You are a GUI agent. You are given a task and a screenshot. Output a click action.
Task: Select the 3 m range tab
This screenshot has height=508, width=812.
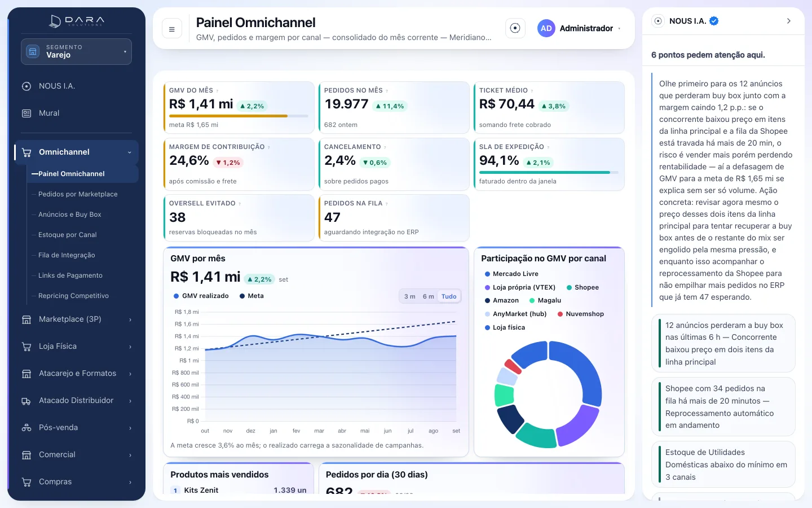tap(410, 296)
